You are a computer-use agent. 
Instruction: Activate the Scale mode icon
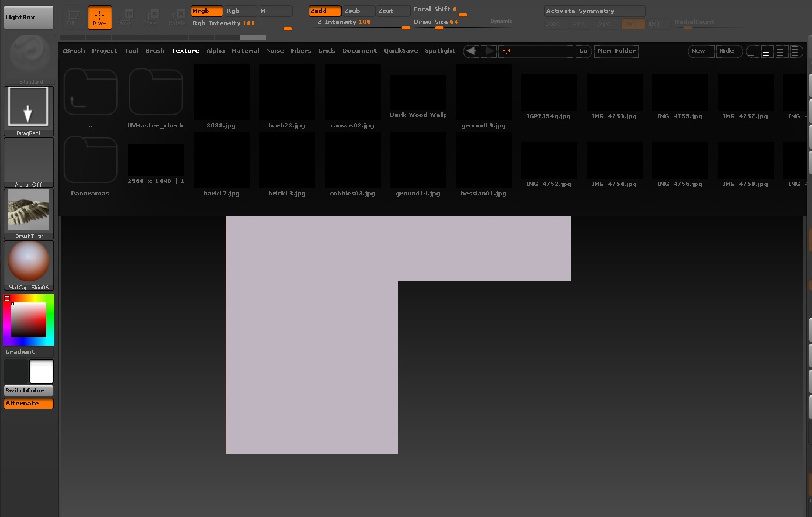click(152, 17)
